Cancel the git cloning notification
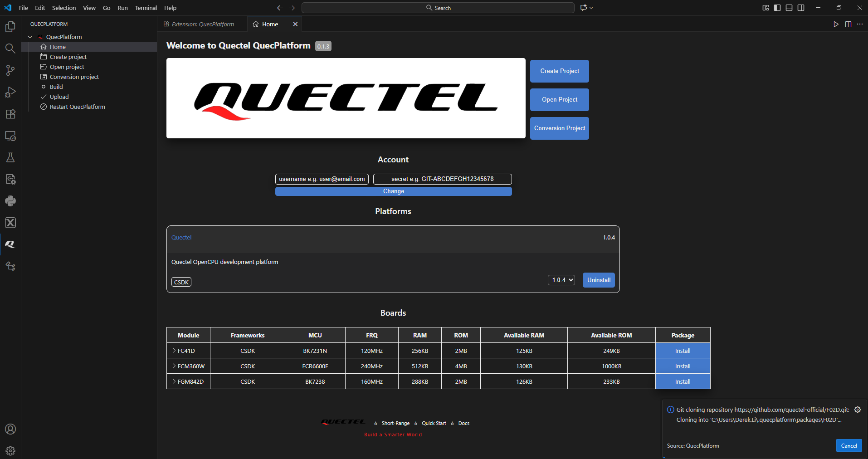Screen dimensions: 868x459 [848, 446]
